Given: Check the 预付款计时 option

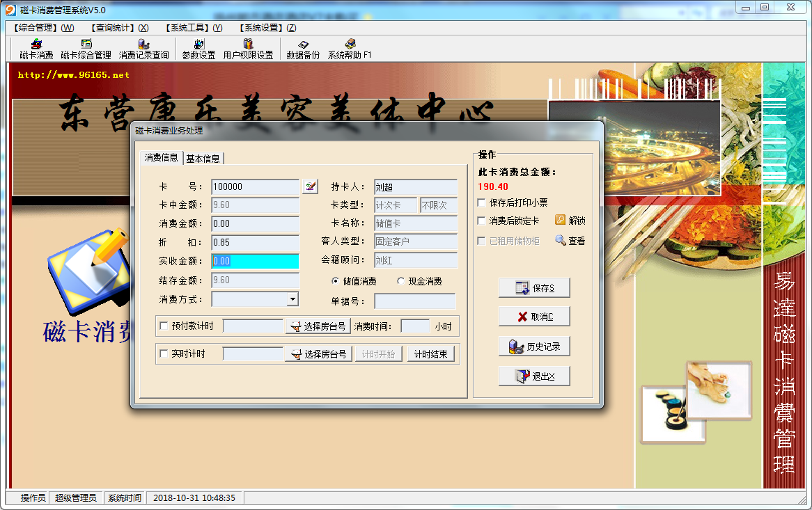Looking at the screenshot, I should click(x=164, y=326).
